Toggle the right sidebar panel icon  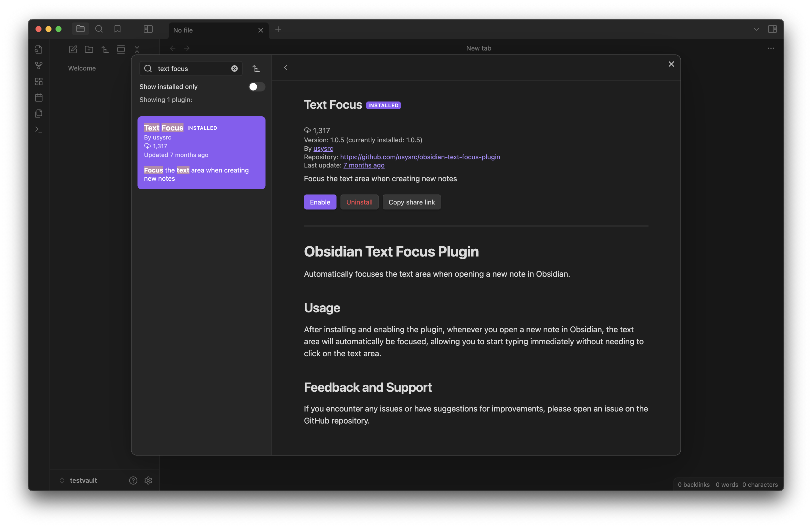(772, 29)
